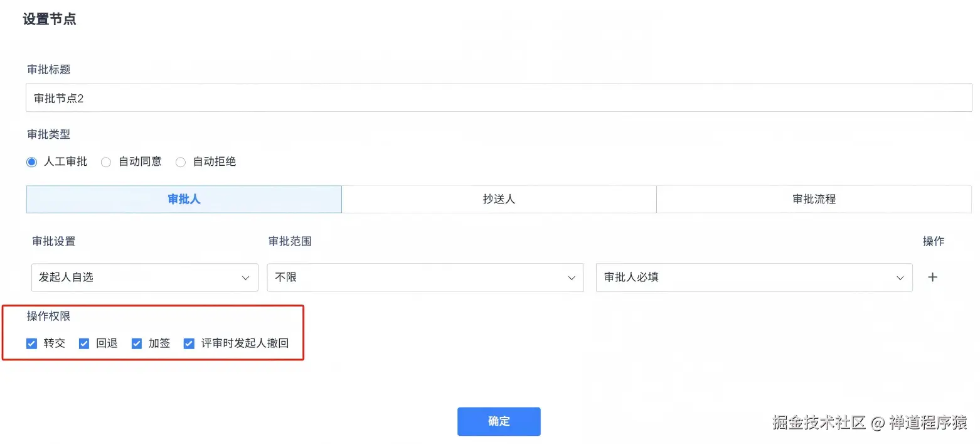The height and width of the screenshot is (444, 980).
Task: Choose 人工审批 as approval type
Action: (x=31, y=161)
